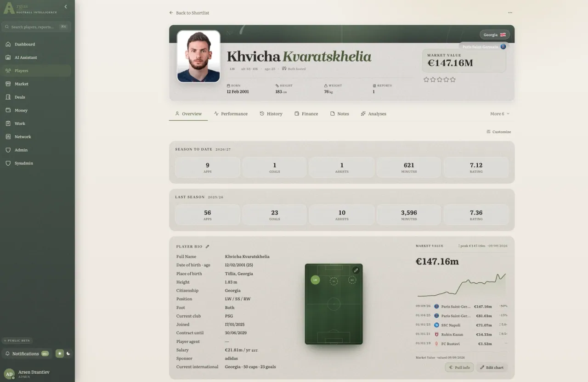The image size is (588, 382).
Task: Open the Work clipboard icon
Action: coord(8,124)
